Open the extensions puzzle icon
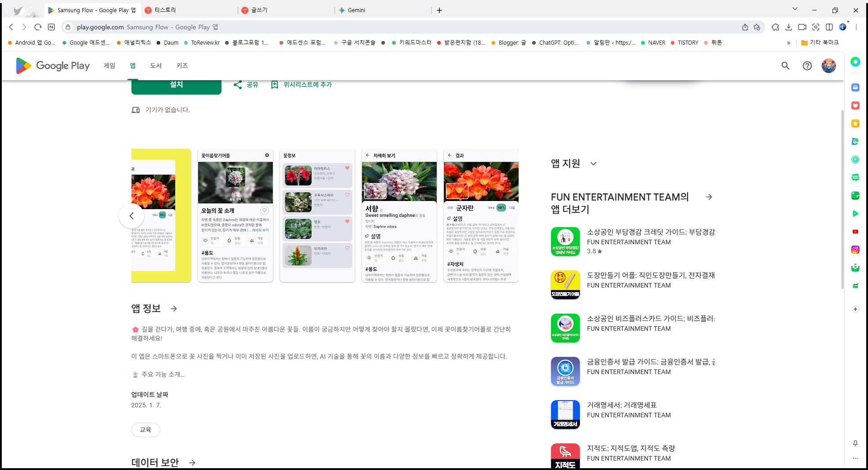This screenshot has height=470, width=868. 775,27
